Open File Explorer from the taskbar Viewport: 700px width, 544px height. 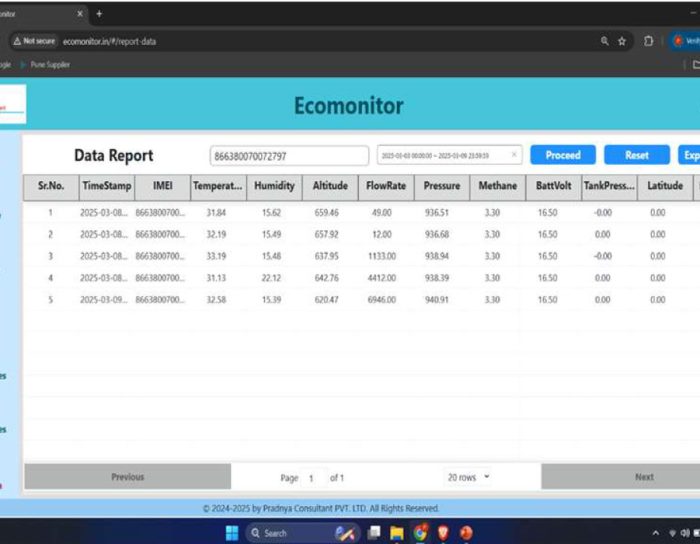tap(397, 533)
